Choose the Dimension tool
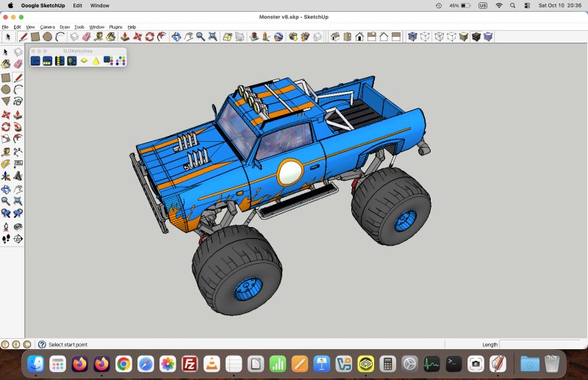This screenshot has height=380, width=588. tap(18, 151)
